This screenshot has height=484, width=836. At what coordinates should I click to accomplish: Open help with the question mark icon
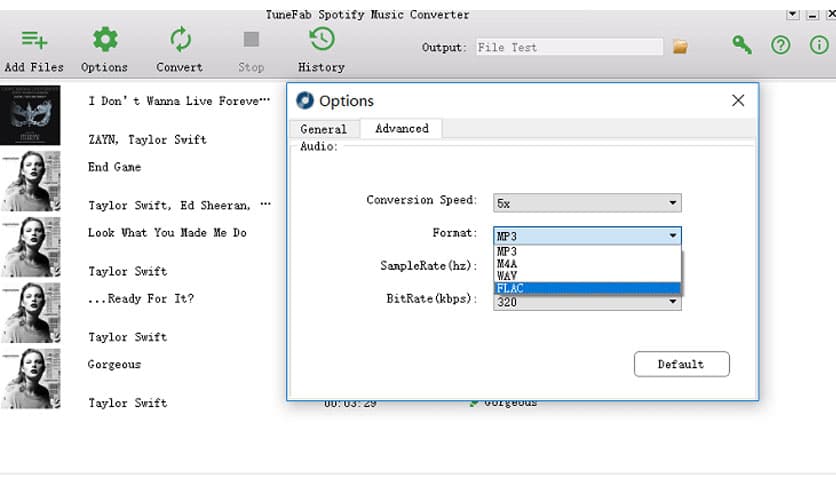click(x=781, y=45)
